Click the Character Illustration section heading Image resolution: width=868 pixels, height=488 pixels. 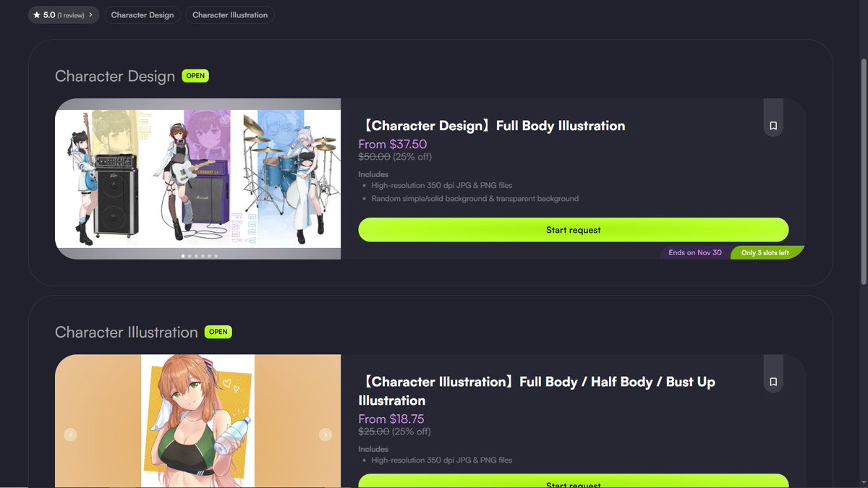click(127, 332)
